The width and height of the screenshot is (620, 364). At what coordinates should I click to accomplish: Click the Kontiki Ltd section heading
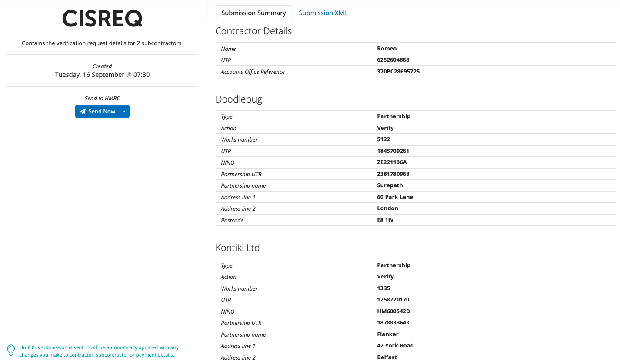click(x=237, y=248)
